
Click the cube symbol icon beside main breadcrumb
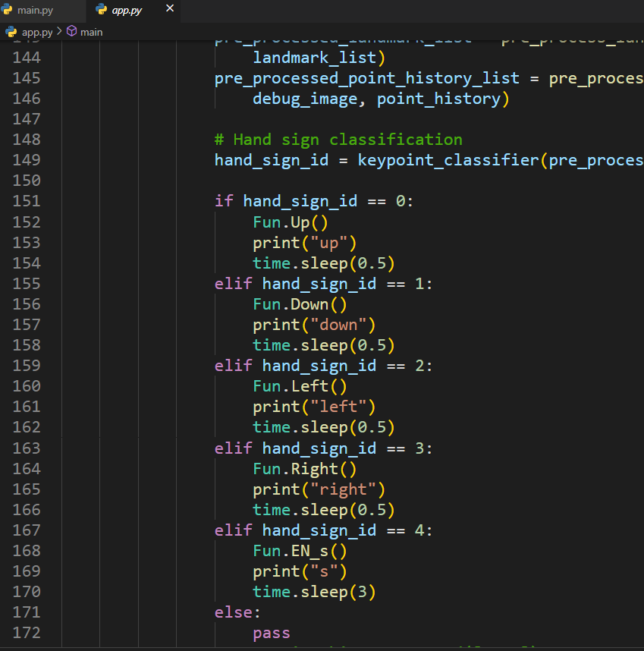[72, 31]
